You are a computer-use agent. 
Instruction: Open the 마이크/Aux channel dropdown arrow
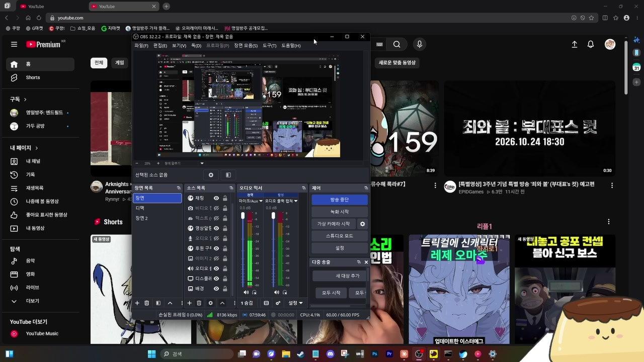point(261,201)
